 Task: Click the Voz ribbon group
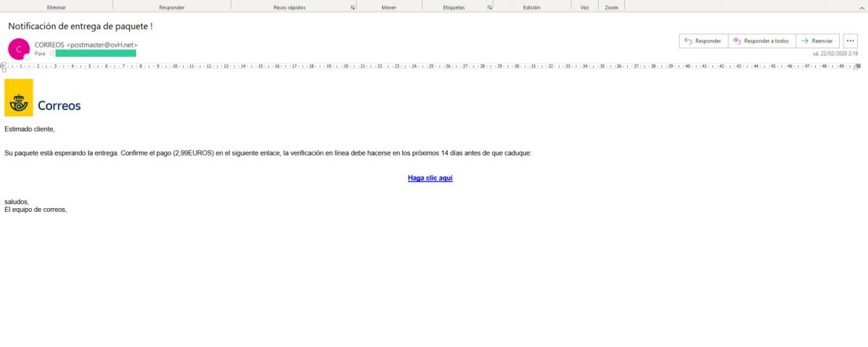(x=584, y=7)
